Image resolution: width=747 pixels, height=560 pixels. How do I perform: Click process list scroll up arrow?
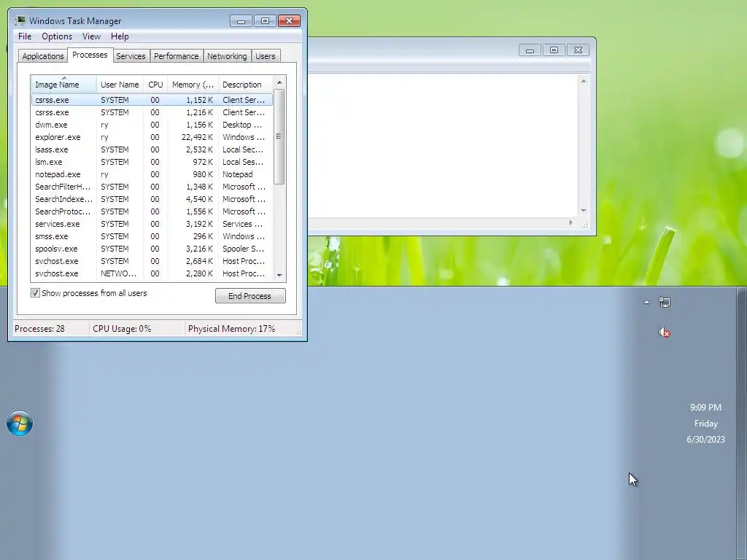(x=279, y=82)
